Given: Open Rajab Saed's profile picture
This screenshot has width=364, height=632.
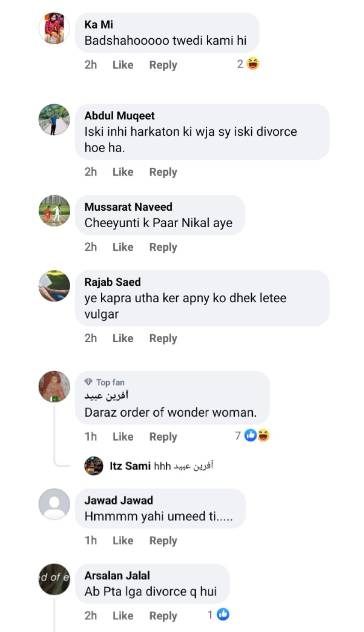Looking at the screenshot, I should [54, 286].
